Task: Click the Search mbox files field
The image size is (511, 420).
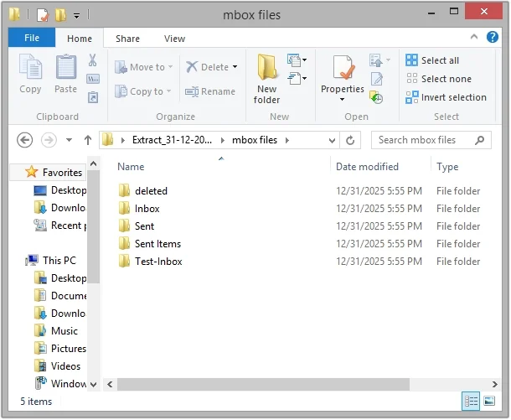Action: [431, 140]
